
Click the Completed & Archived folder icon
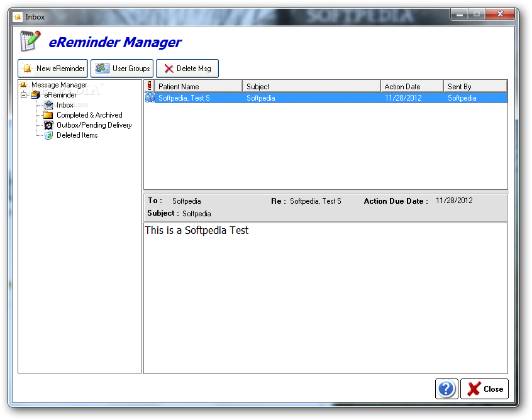click(48, 115)
